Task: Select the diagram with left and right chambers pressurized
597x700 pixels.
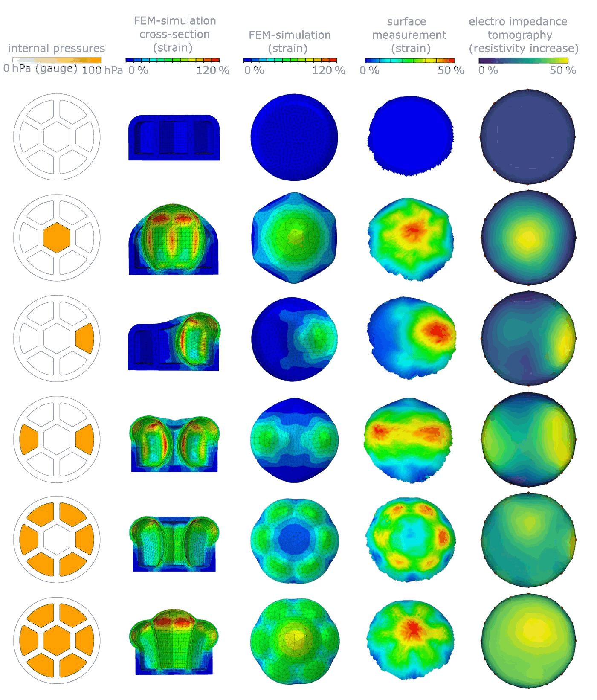Action: 57,439
